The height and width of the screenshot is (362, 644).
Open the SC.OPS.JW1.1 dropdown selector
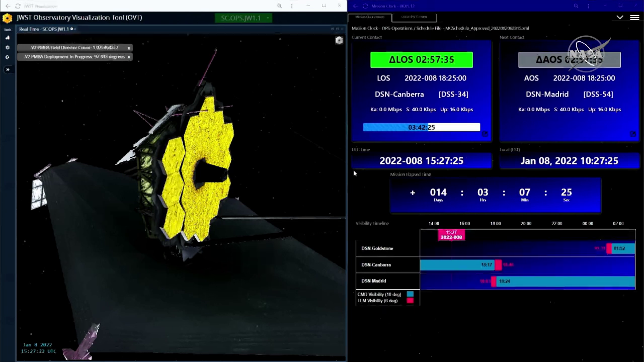click(244, 18)
